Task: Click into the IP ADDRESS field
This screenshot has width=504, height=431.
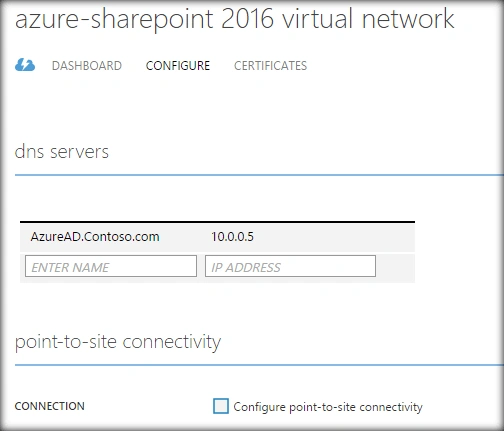Action: [x=290, y=266]
